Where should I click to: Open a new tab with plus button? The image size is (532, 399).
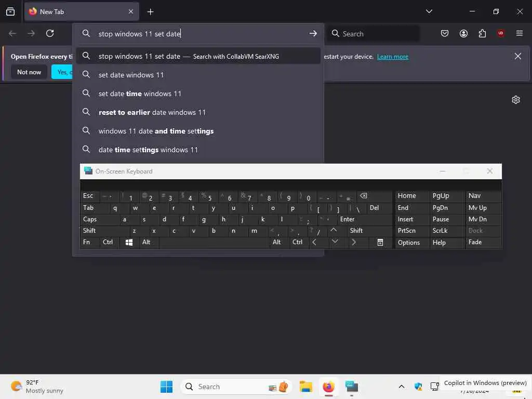[150, 12]
